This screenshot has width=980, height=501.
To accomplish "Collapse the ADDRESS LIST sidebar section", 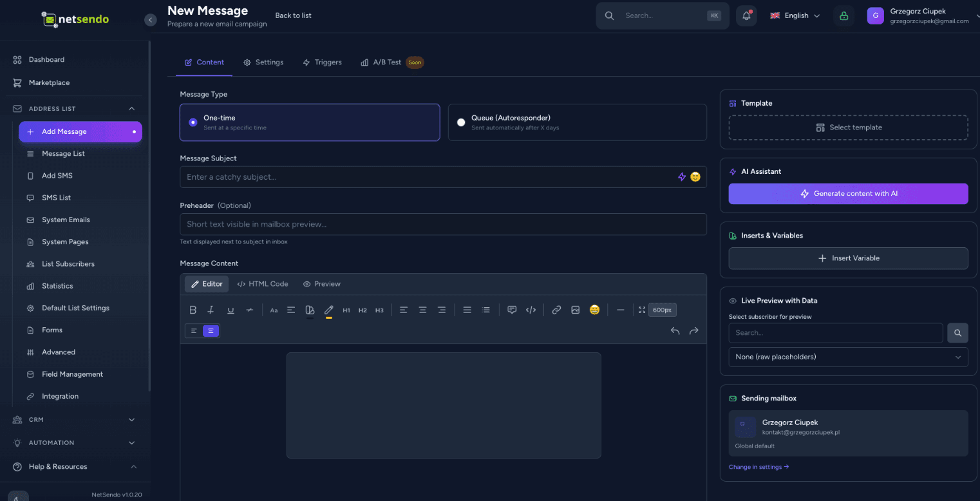I will [x=74, y=108].
